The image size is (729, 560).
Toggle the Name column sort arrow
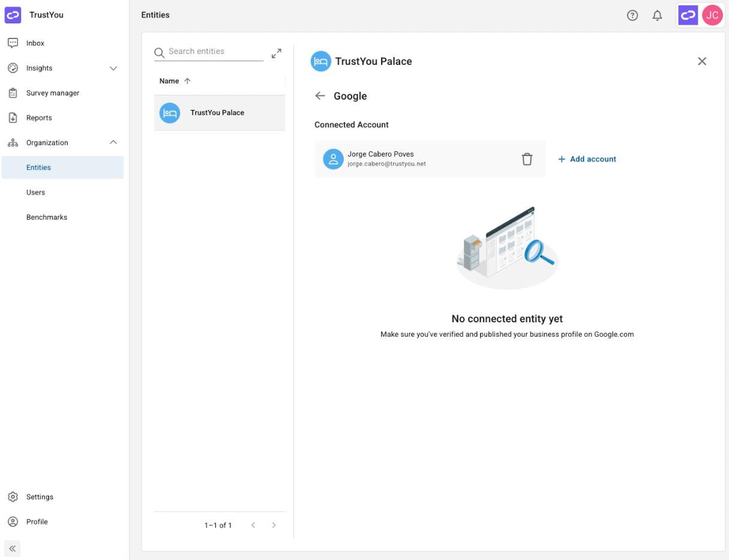(x=187, y=81)
